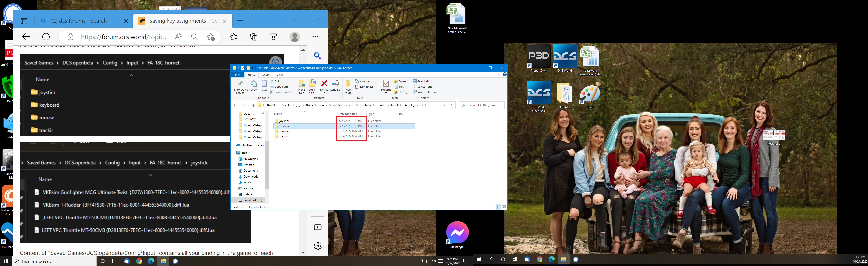Click the New folder icon in ribbon
The height and width of the screenshot is (266, 868).
coord(348,87)
